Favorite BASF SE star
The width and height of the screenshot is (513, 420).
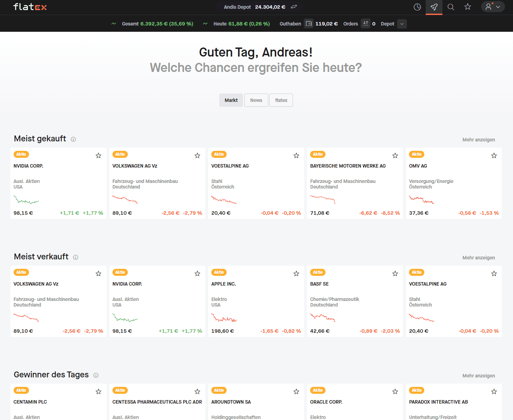click(x=395, y=274)
